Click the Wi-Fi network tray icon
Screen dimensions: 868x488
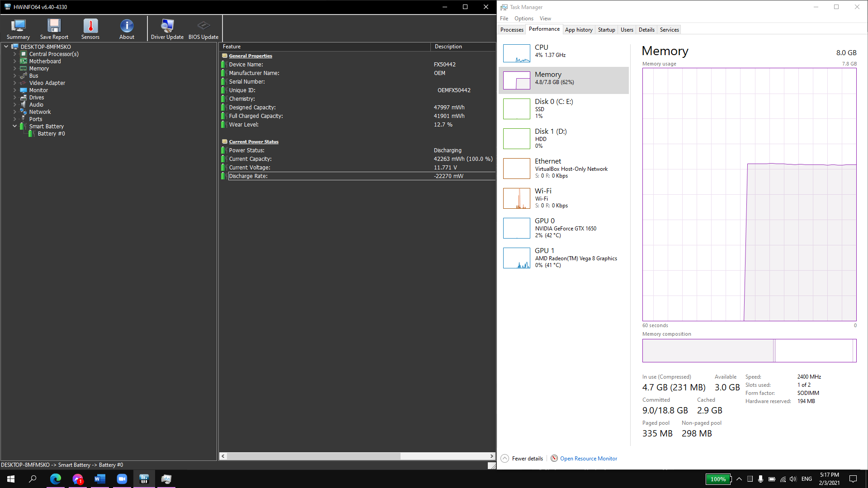pos(783,479)
